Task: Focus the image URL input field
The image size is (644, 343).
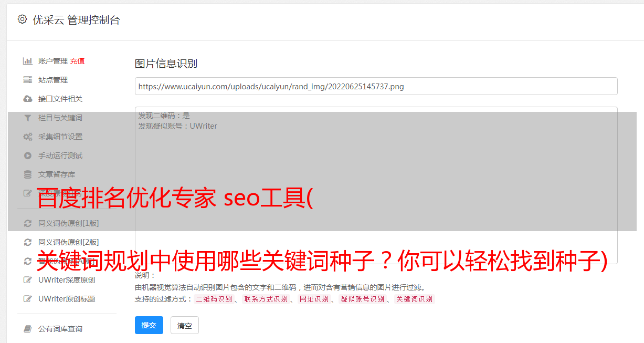Action: pyautogui.click(x=376, y=86)
